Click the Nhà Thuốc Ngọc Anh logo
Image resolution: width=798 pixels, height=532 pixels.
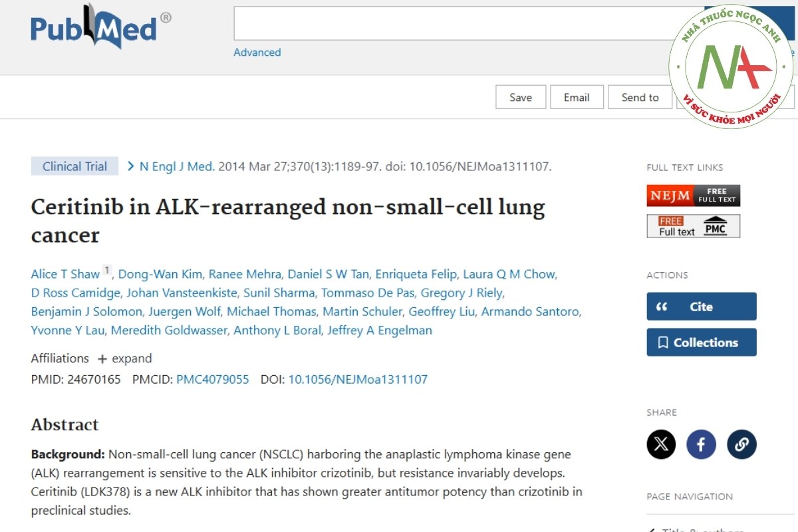tap(731, 66)
